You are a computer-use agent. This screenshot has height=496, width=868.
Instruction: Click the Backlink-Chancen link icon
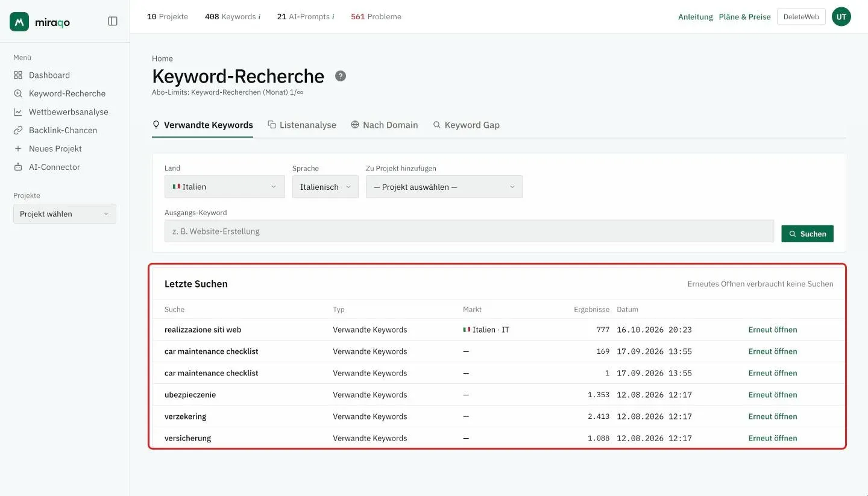[x=18, y=130]
